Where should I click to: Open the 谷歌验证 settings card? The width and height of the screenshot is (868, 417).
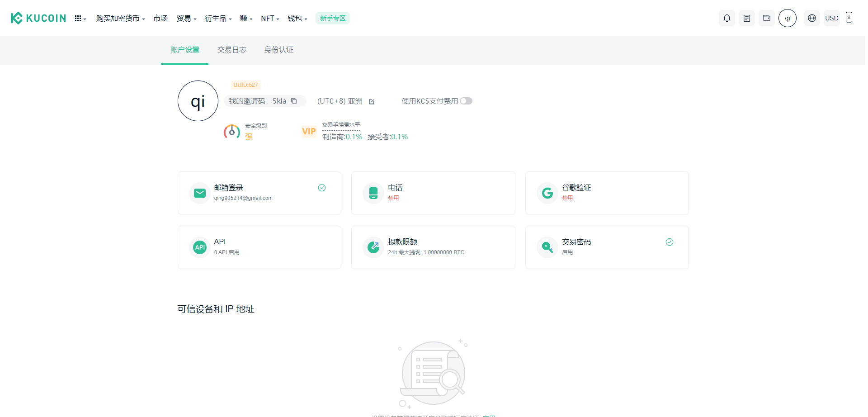pyautogui.click(x=607, y=193)
